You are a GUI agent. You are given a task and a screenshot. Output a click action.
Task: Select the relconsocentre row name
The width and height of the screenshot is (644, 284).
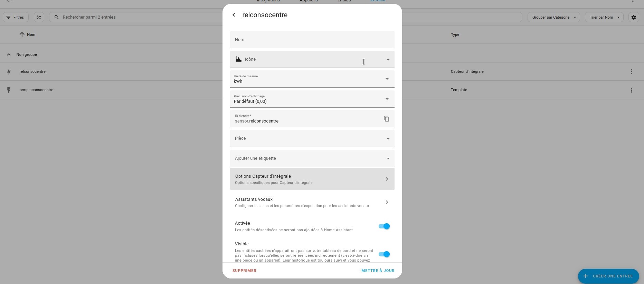point(32,72)
